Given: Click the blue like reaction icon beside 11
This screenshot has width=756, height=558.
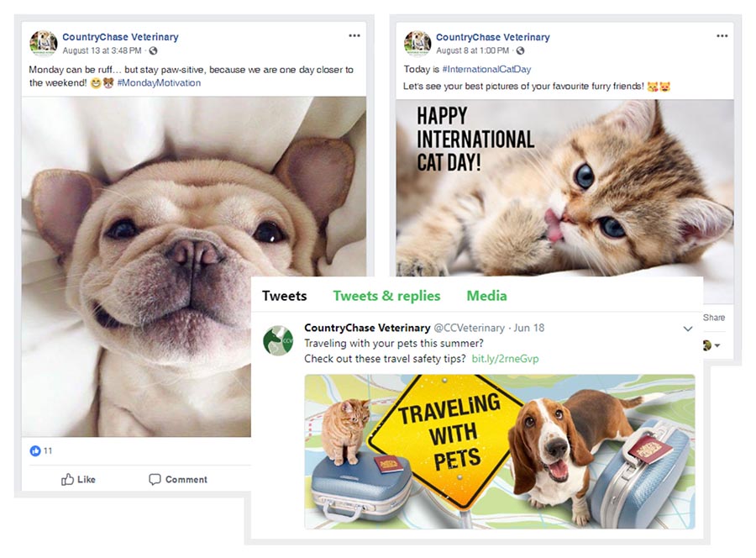Looking at the screenshot, I should tap(35, 451).
